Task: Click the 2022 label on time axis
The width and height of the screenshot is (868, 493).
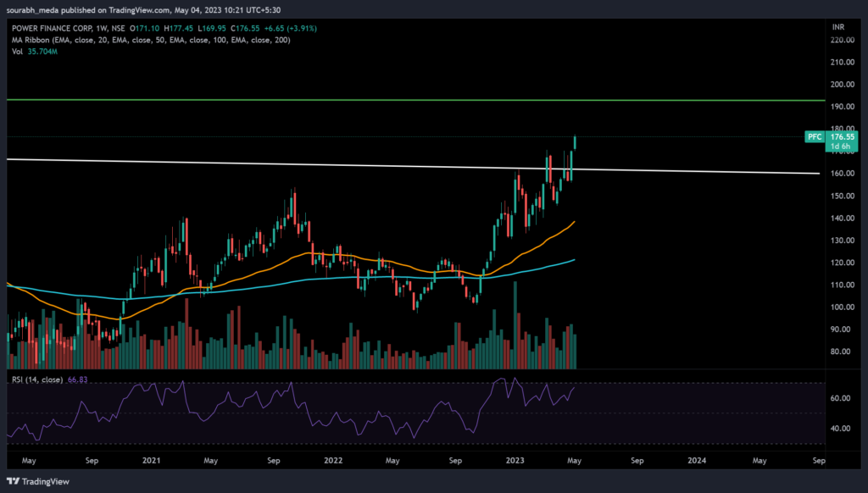Action: click(333, 460)
